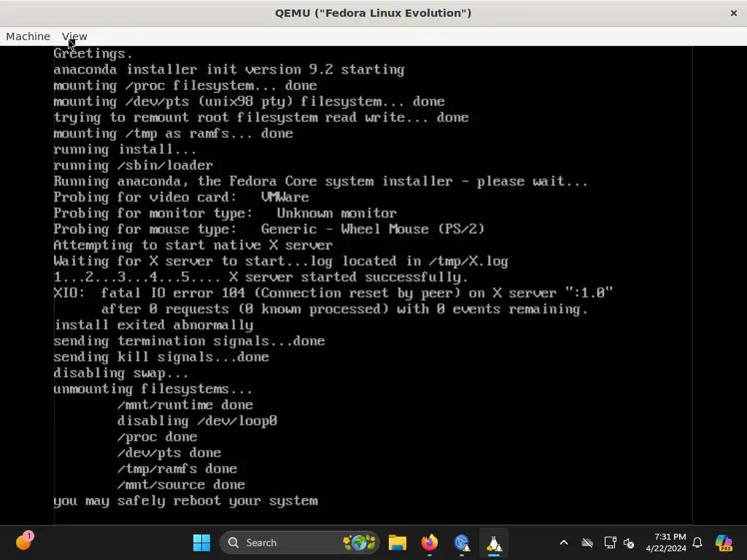Click the "/proc done" line

(x=157, y=437)
